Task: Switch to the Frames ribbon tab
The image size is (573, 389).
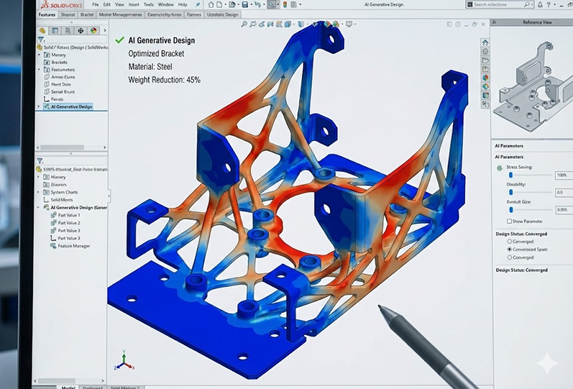Action: point(194,15)
